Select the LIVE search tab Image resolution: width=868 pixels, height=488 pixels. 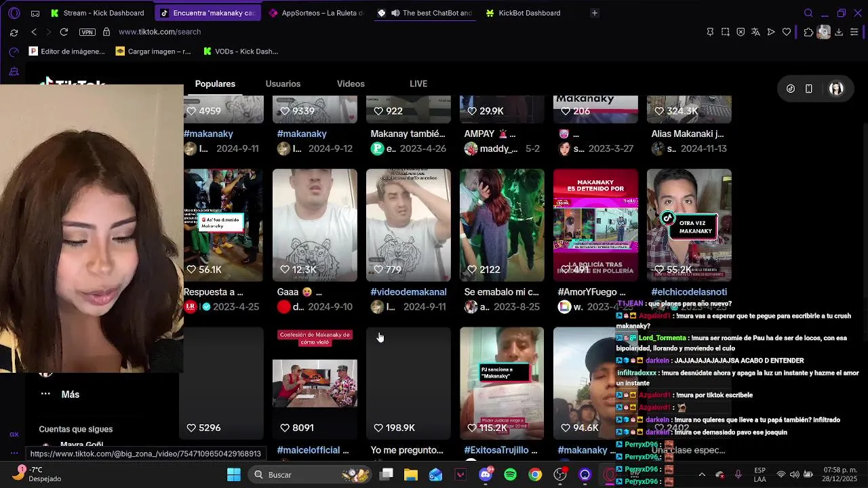(418, 83)
